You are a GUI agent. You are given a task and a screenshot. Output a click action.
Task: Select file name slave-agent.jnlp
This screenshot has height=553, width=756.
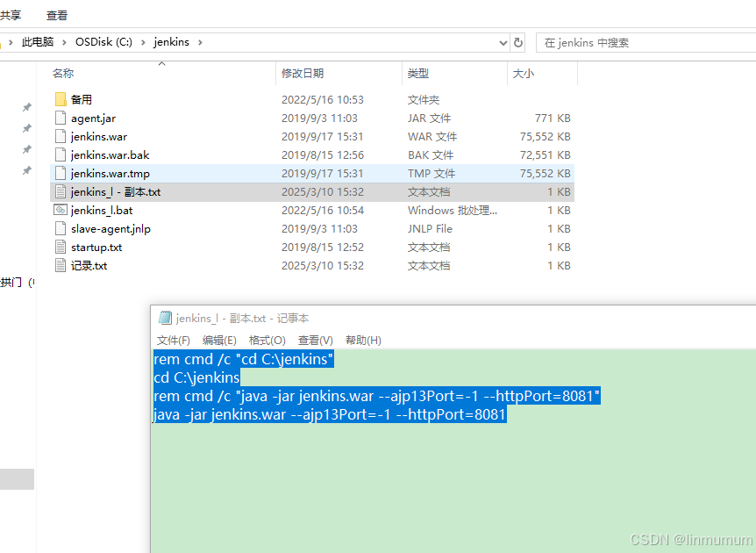pos(111,229)
